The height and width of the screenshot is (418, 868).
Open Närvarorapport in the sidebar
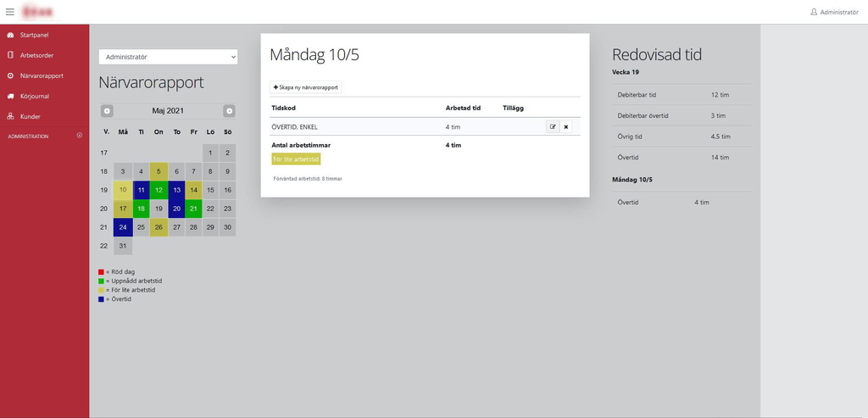(x=42, y=75)
